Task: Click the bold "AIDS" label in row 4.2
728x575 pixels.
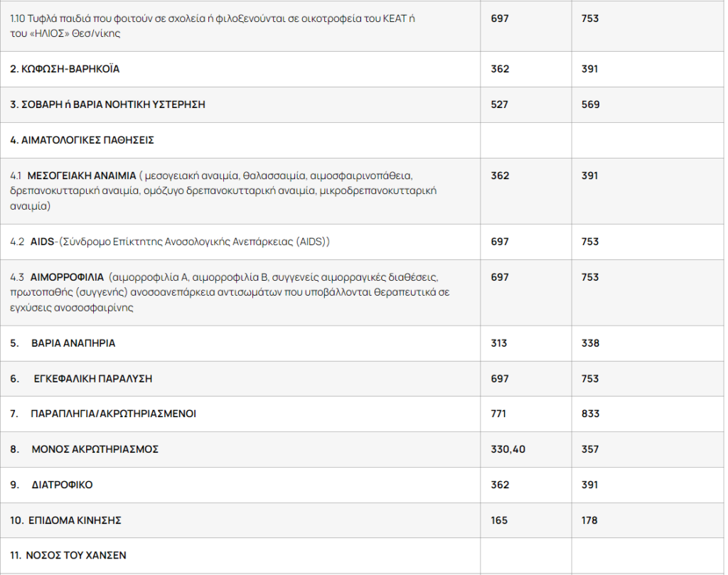Action: [42, 242]
